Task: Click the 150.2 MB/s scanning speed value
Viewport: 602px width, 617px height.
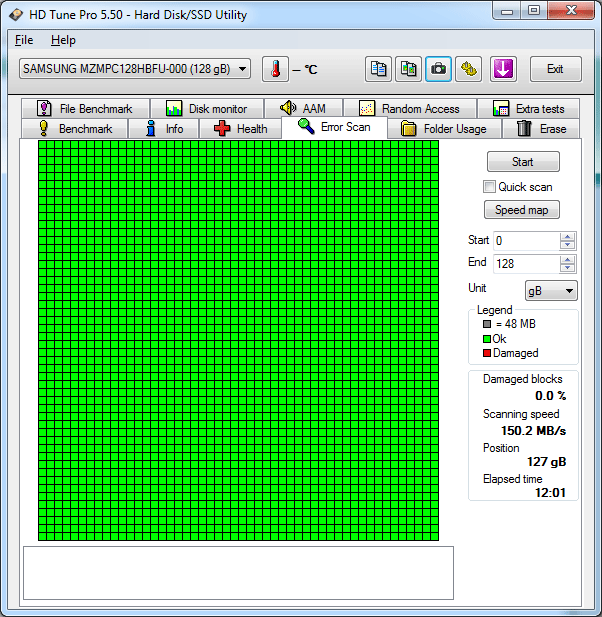Action: coord(533,431)
